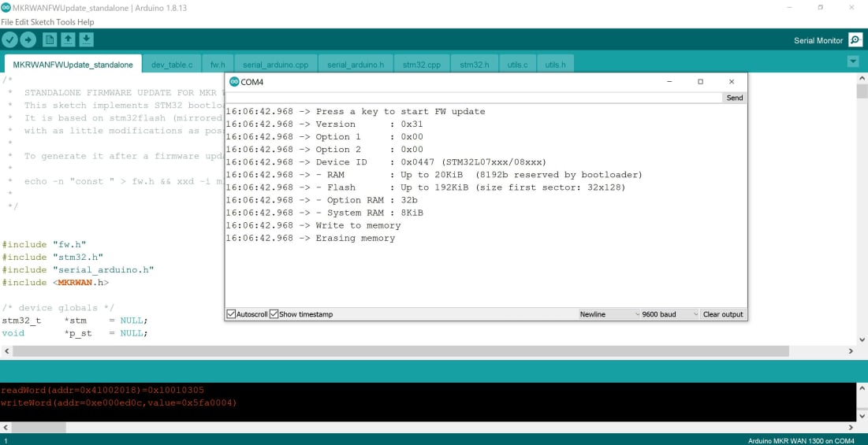The image size is (868, 445).
Task: Open the Help menu
Action: click(x=86, y=22)
